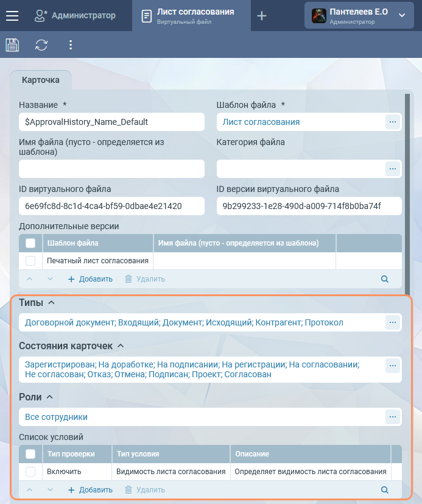This screenshot has width=422, height=504.
Task: Collapse the Типы section
Action: pos(51,302)
